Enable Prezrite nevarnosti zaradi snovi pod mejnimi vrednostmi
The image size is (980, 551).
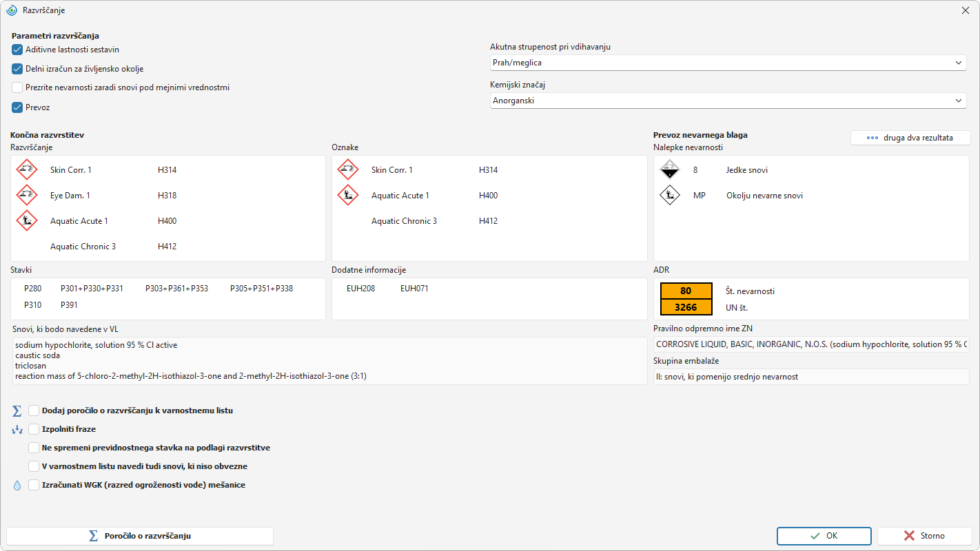17,87
